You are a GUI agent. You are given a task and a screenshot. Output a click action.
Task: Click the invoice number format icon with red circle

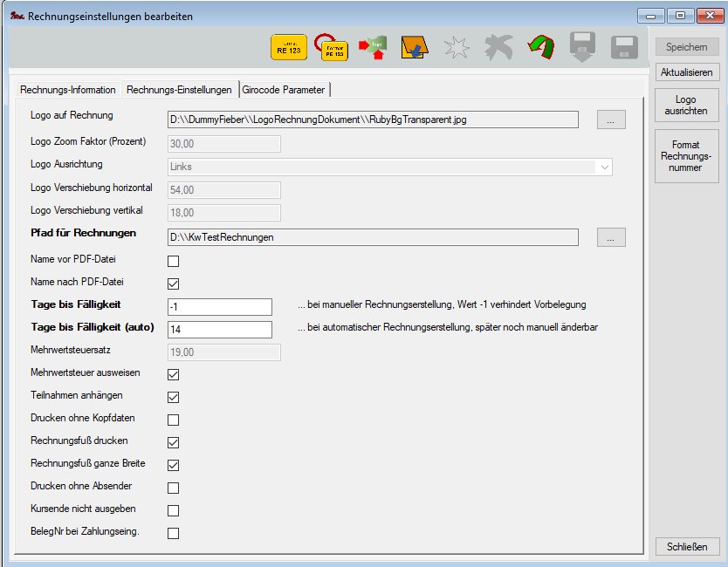332,48
